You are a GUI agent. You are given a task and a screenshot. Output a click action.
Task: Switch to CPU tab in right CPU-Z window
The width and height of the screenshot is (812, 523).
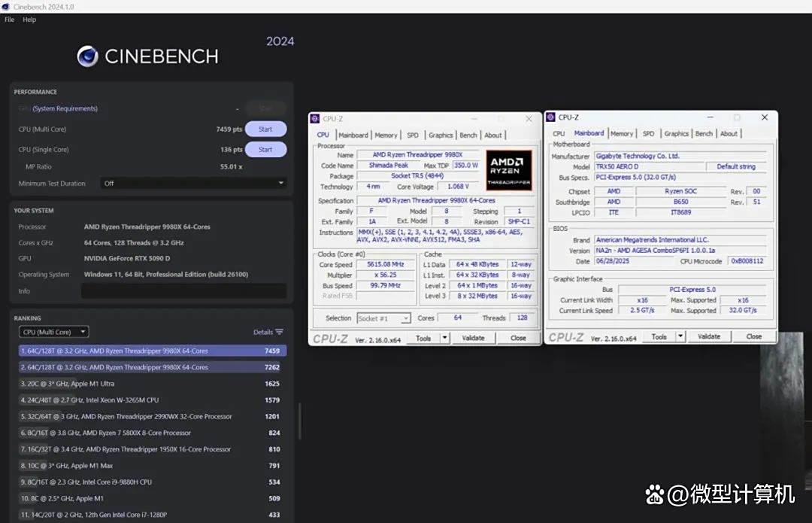click(559, 134)
